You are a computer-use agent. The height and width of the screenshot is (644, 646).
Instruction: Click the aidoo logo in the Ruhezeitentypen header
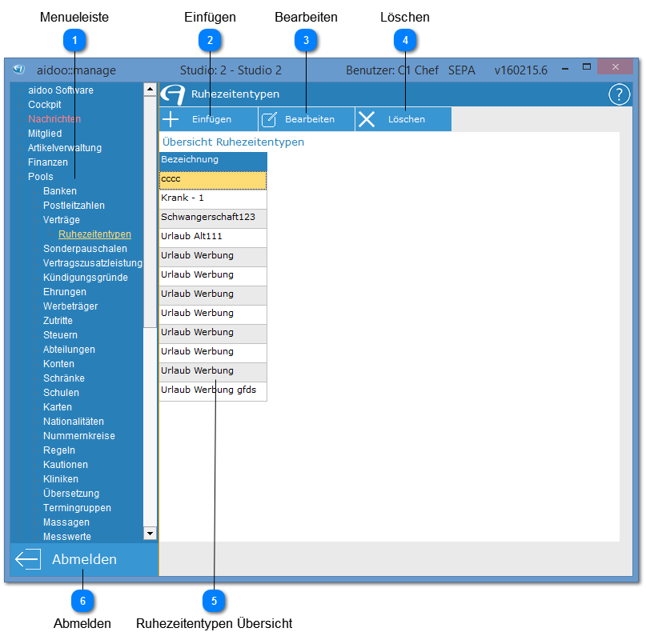[x=173, y=94]
